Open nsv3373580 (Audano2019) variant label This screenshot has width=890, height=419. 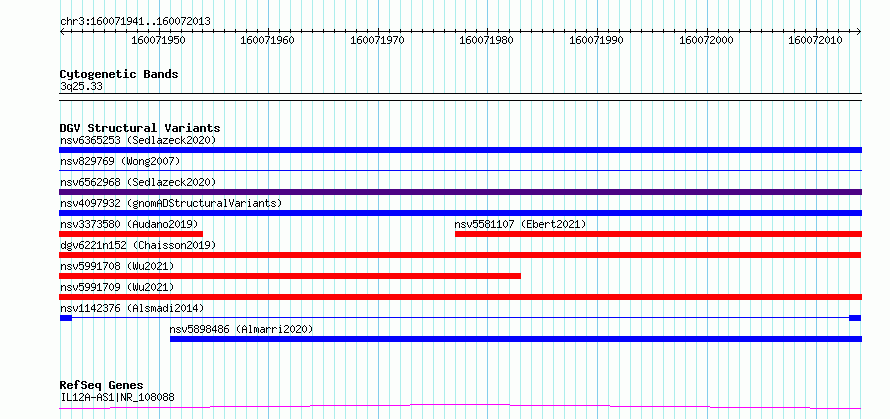pyautogui.click(x=129, y=224)
